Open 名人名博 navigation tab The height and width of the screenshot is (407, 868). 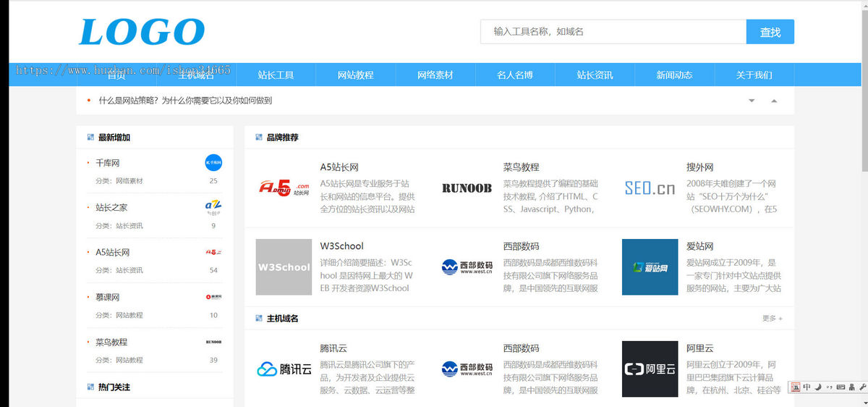pos(515,75)
